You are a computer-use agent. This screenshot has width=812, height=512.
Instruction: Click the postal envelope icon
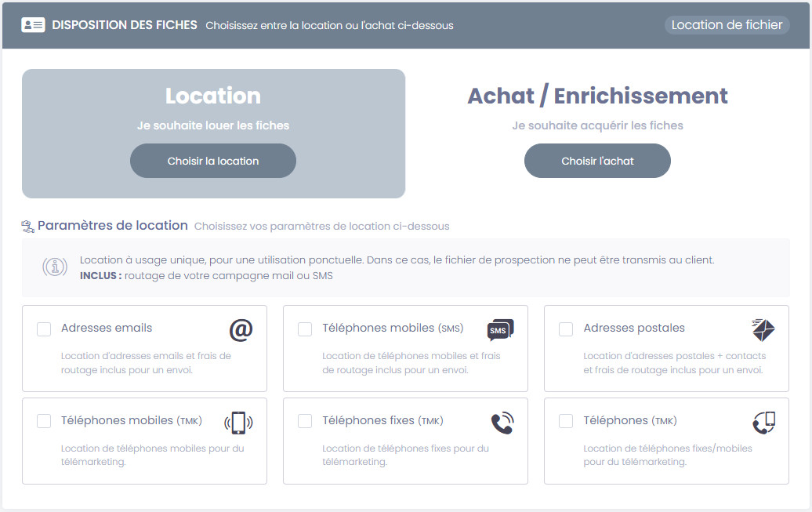pyautogui.click(x=763, y=330)
